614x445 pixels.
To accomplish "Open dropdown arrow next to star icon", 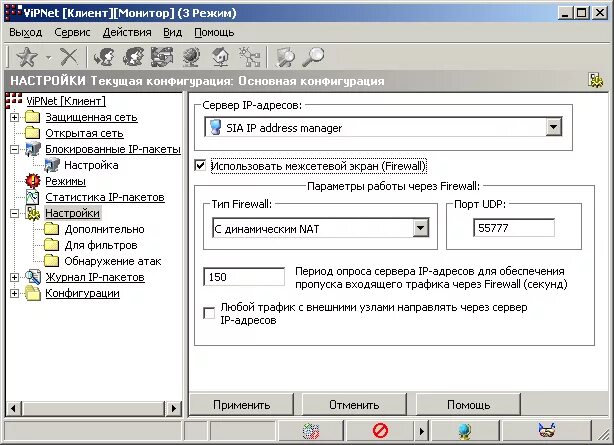I will (x=49, y=58).
